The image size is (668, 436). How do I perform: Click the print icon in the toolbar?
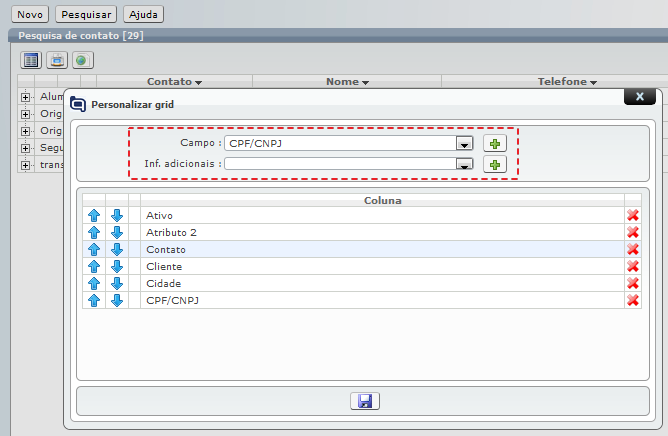(x=57, y=60)
